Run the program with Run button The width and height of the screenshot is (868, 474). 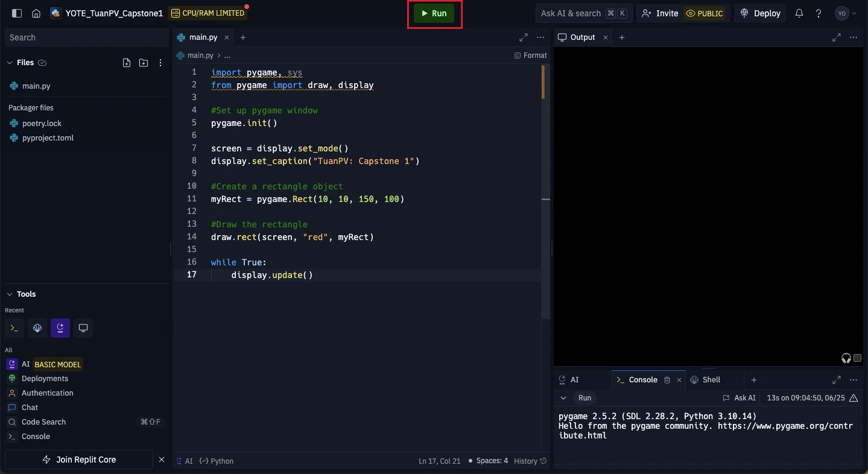click(x=434, y=13)
